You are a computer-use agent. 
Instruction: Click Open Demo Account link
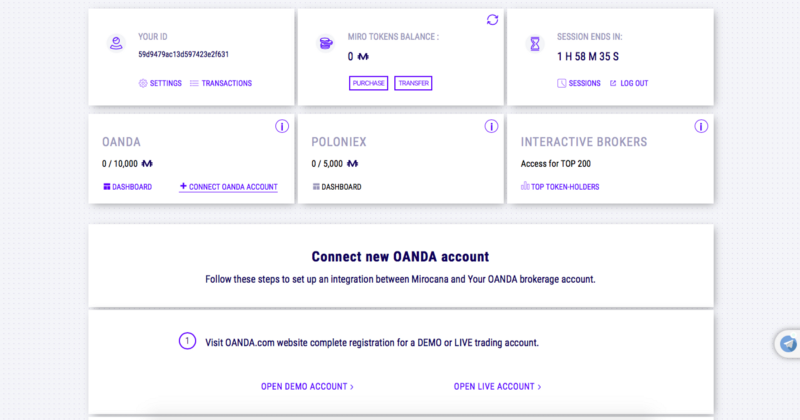click(307, 387)
